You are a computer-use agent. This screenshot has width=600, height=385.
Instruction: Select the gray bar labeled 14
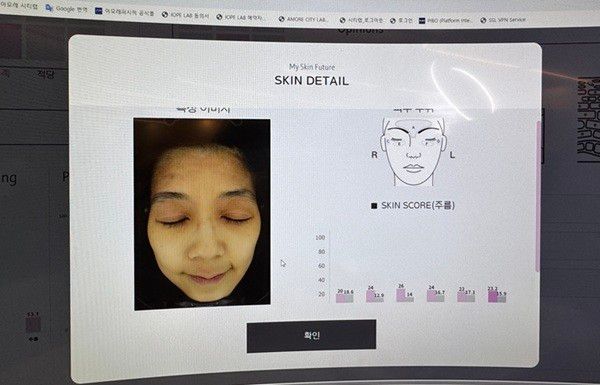pos(409,299)
